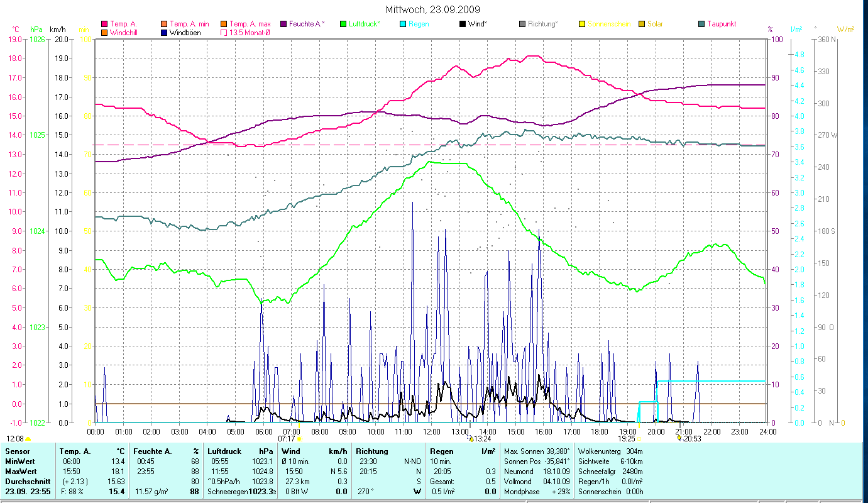
Task: Click the black Wind legend square
Action: (463, 24)
